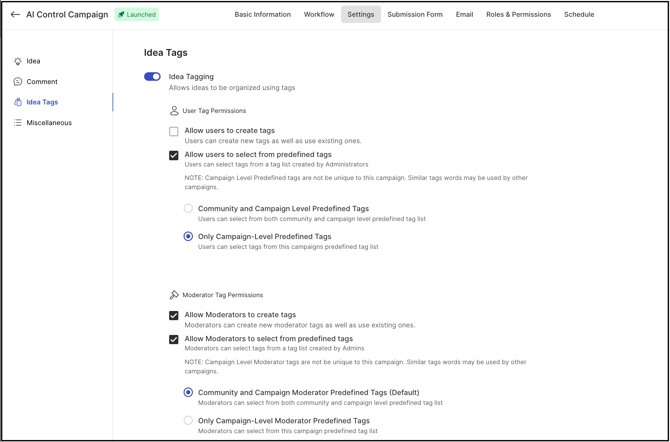Open the Workflow tab
This screenshot has height=442, width=670.
[x=319, y=15]
